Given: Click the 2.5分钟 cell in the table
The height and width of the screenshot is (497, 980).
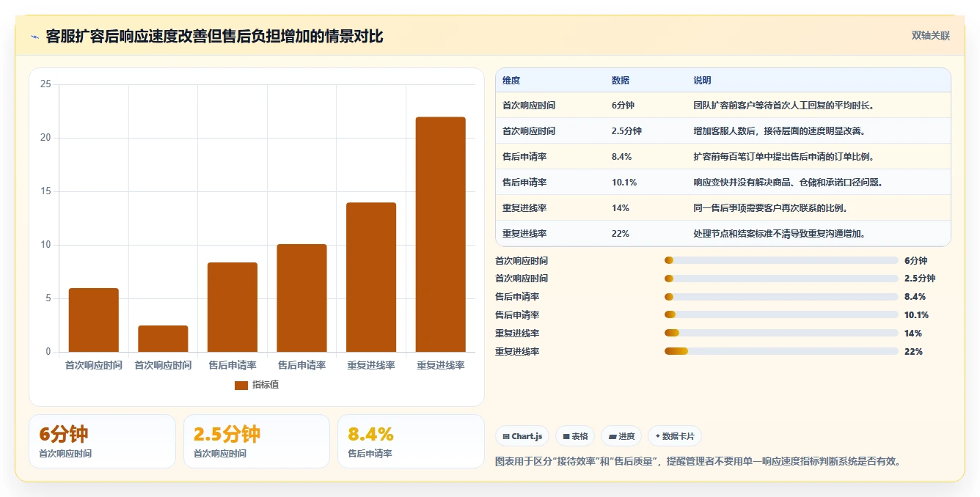Looking at the screenshot, I should click(x=626, y=131).
